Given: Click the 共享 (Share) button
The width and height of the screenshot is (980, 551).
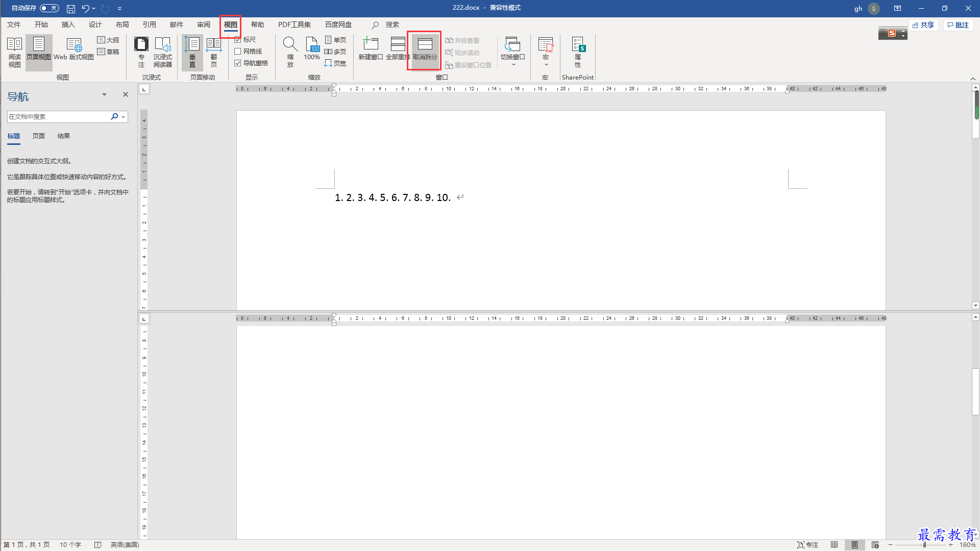Looking at the screenshot, I should point(923,25).
